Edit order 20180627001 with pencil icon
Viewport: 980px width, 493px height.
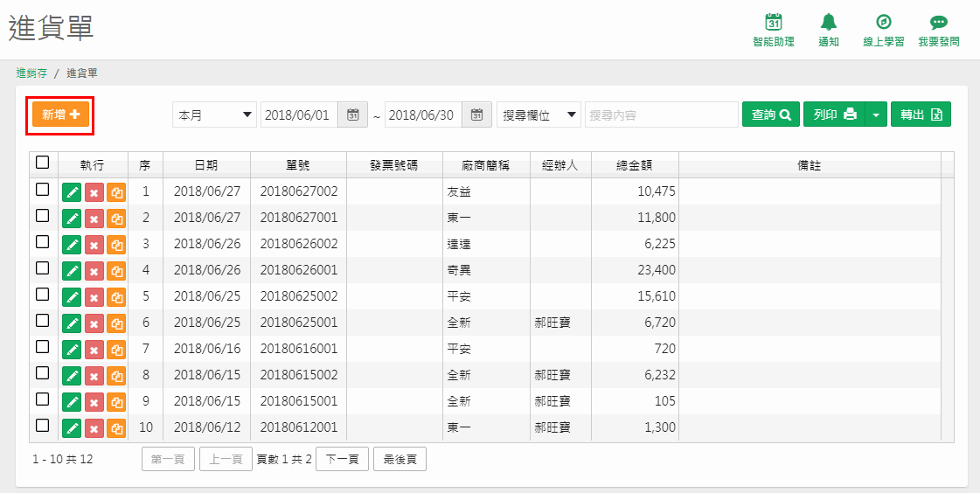click(72, 219)
